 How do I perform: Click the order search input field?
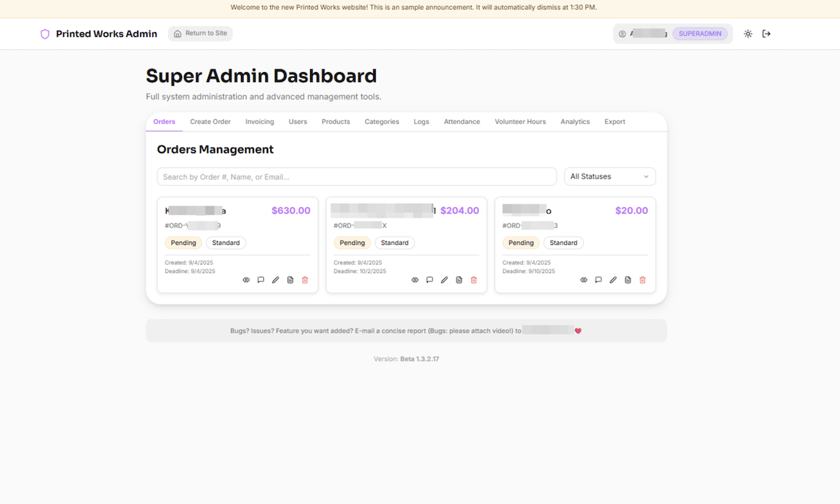click(356, 176)
